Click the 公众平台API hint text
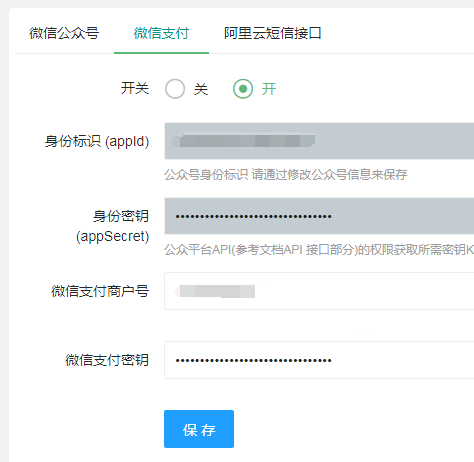This screenshot has height=462, width=474. point(319,250)
